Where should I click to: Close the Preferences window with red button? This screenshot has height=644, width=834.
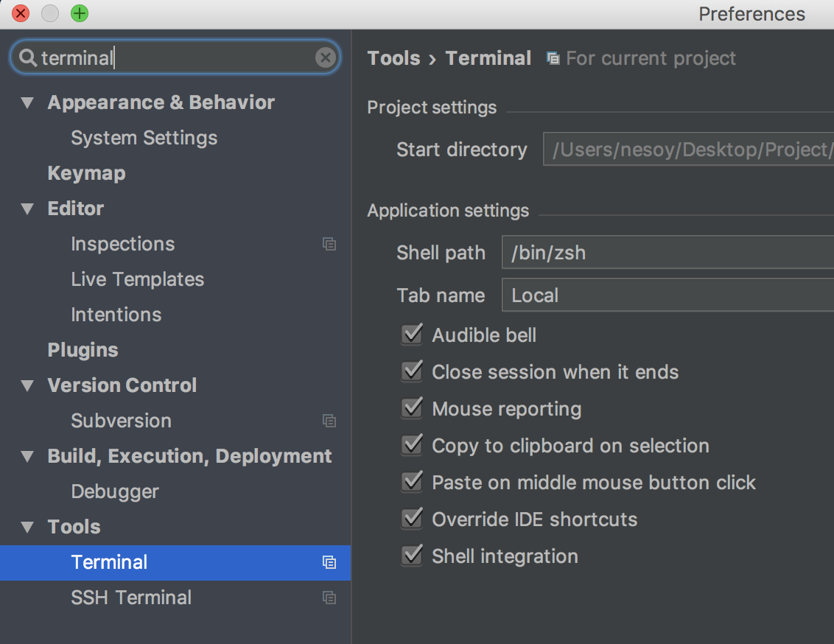pyautogui.click(x=21, y=13)
